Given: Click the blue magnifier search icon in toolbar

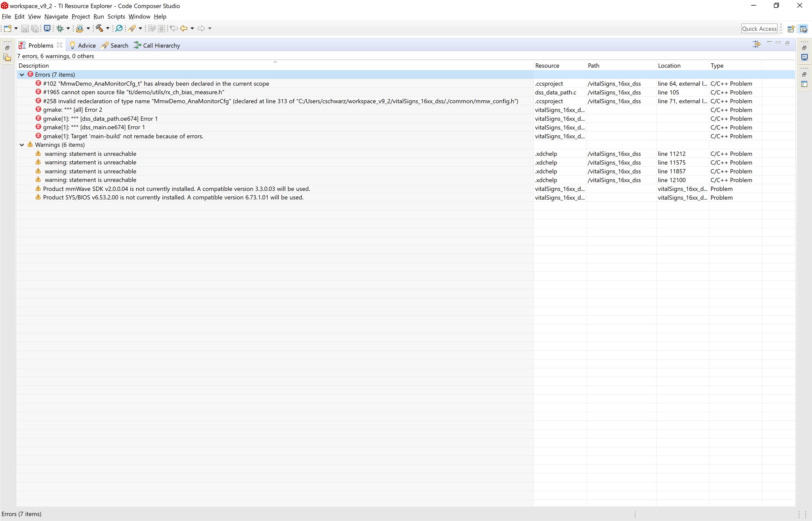Looking at the screenshot, I should point(119,28).
